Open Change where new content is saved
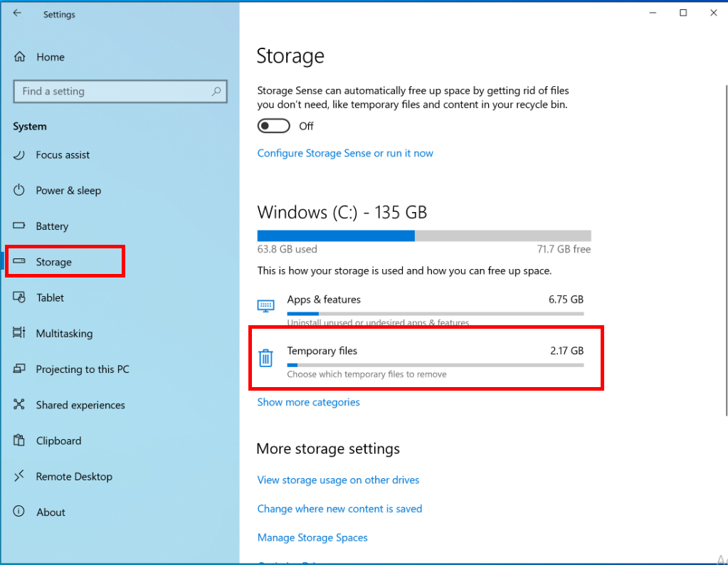 coord(339,509)
